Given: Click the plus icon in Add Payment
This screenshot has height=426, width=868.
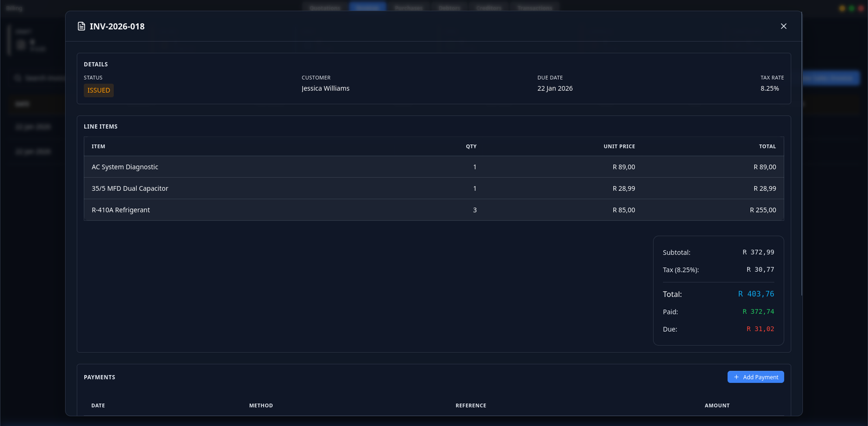Looking at the screenshot, I should pos(736,377).
